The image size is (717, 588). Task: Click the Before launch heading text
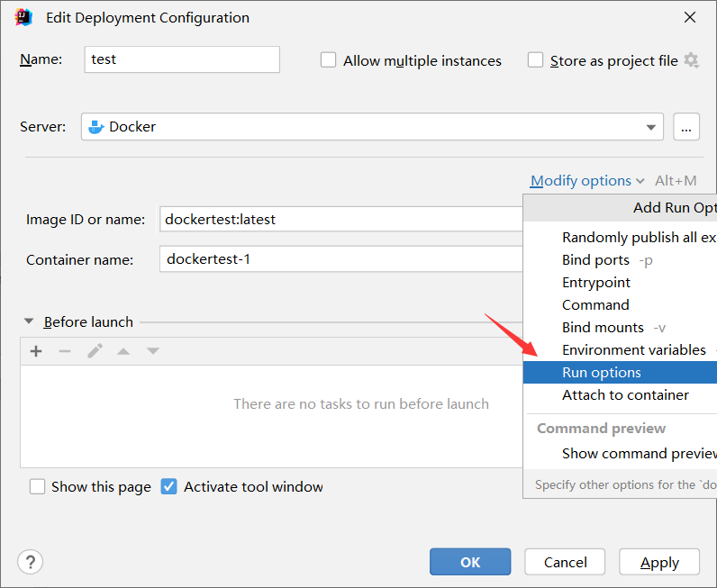tap(88, 321)
